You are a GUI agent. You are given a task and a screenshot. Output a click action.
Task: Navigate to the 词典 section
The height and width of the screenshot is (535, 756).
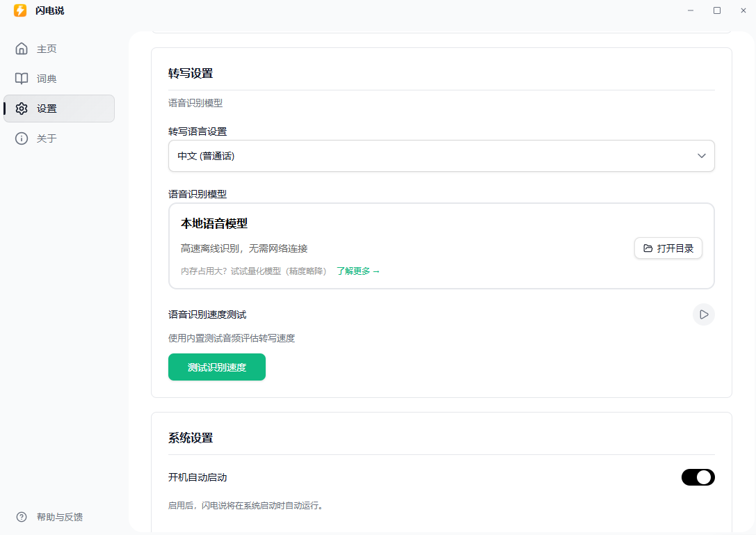click(x=47, y=78)
